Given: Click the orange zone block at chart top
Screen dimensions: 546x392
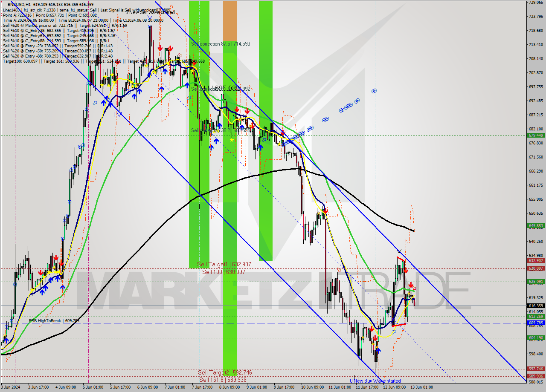Looking at the screenshot, I should coord(230,20).
